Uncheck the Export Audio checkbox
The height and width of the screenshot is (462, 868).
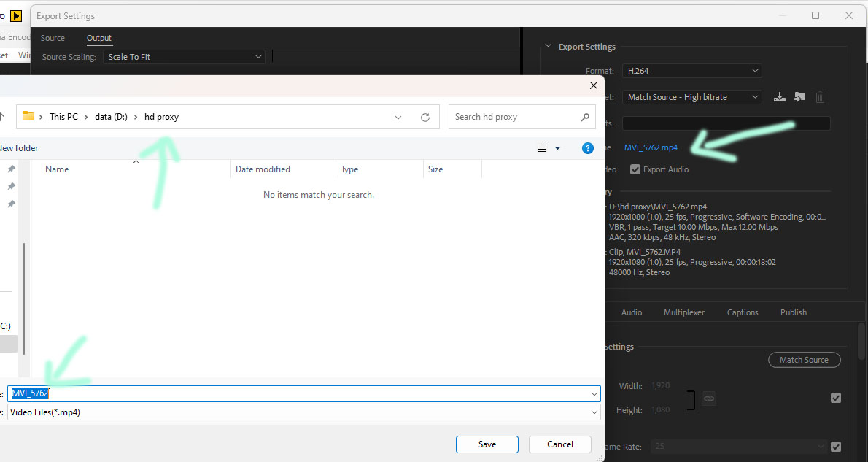tap(635, 169)
